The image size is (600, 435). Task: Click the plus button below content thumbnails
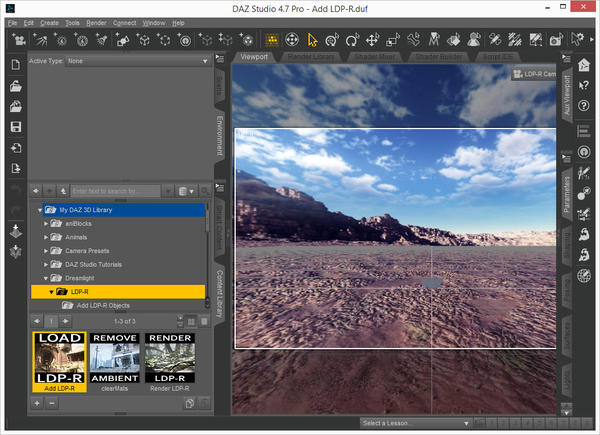[x=37, y=402]
